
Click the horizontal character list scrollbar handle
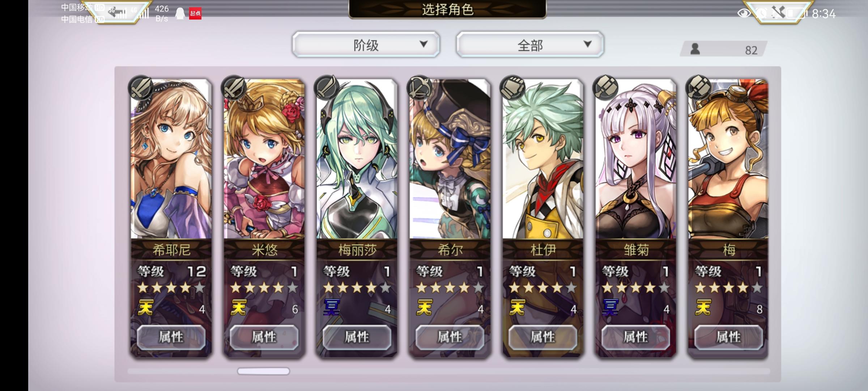click(x=263, y=371)
